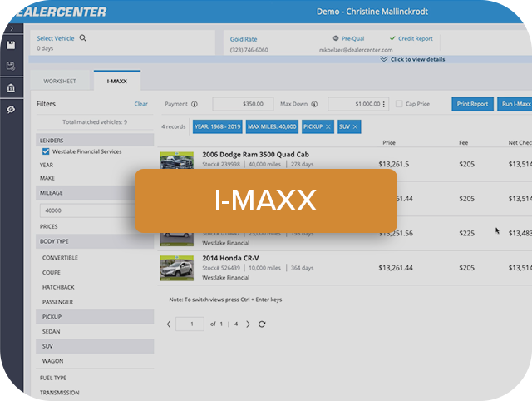Viewport: 532px width, 401px height.
Task: Click the Credit Report checkmark icon
Action: (x=392, y=38)
